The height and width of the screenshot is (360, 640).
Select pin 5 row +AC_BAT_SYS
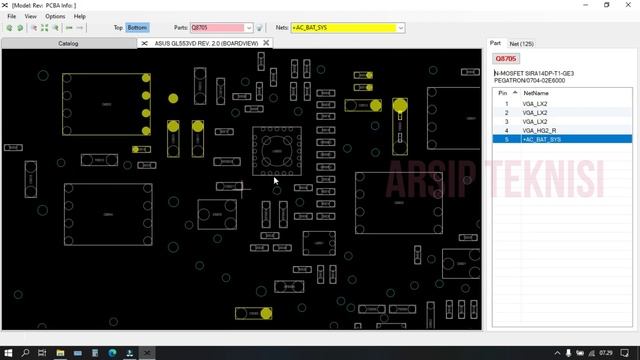click(x=562, y=140)
